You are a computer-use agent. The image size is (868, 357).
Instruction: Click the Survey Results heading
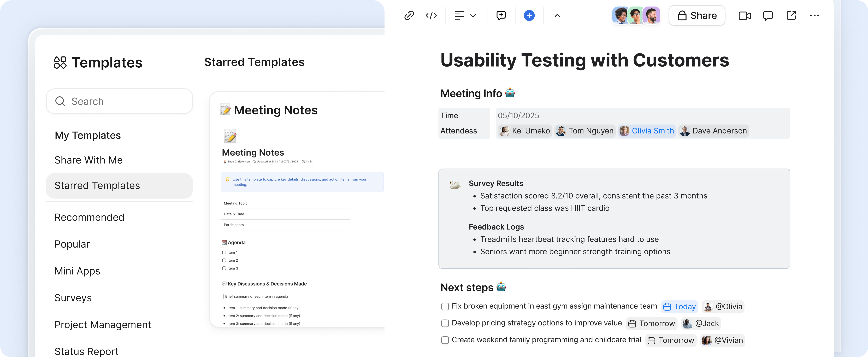[496, 183]
